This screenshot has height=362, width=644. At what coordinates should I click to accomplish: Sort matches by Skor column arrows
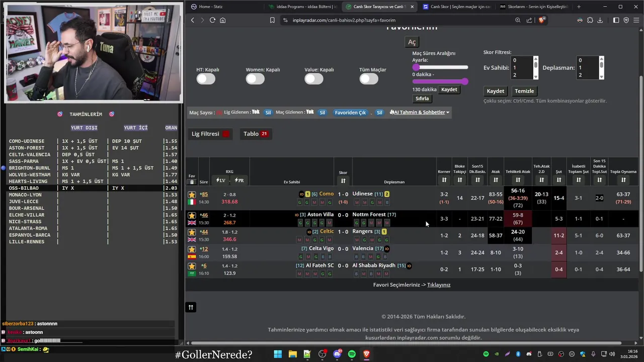[x=343, y=180]
